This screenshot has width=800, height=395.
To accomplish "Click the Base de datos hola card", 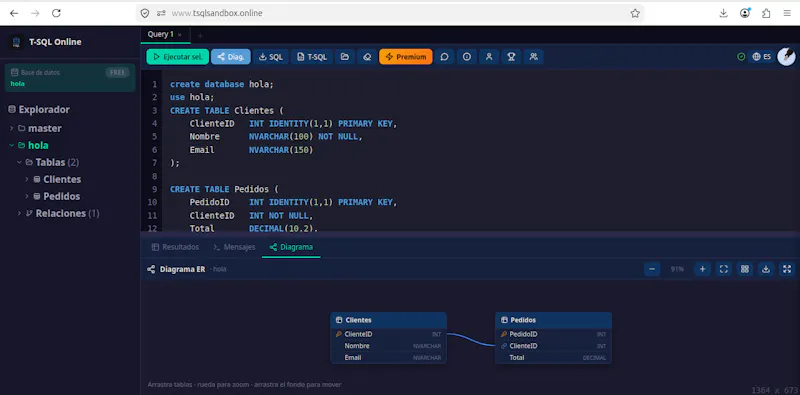I will click(x=70, y=78).
